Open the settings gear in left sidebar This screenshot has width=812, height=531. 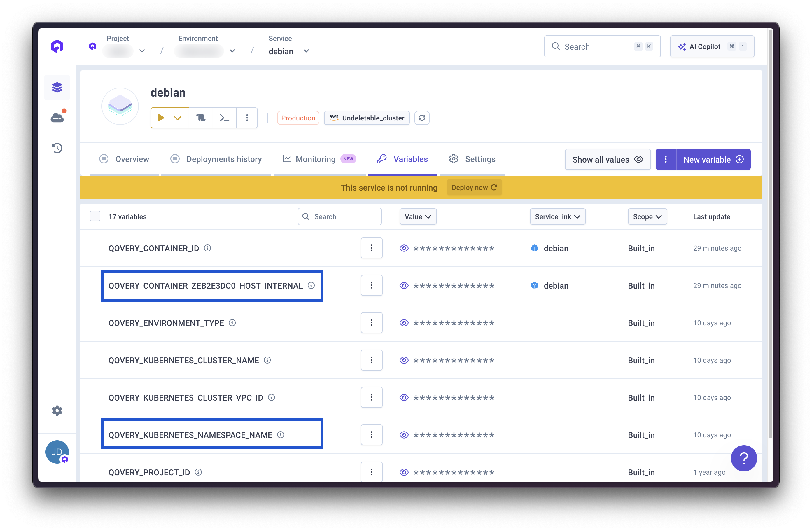pyautogui.click(x=57, y=411)
